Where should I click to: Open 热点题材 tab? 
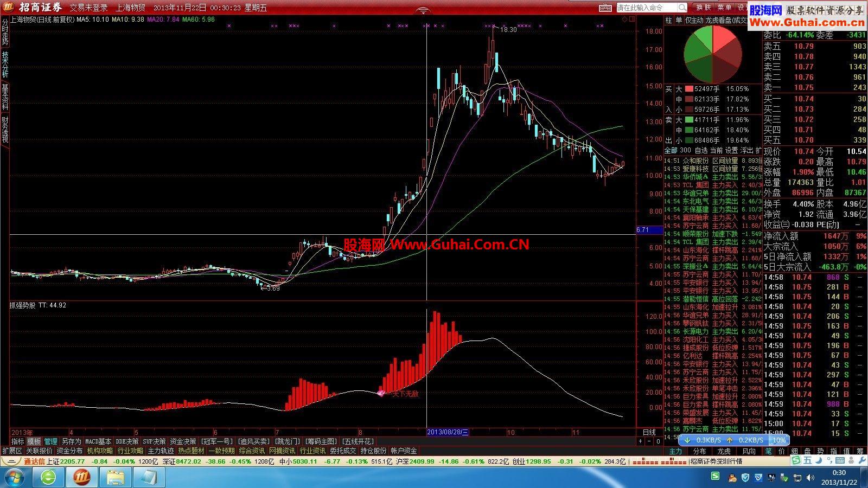pos(191,451)
